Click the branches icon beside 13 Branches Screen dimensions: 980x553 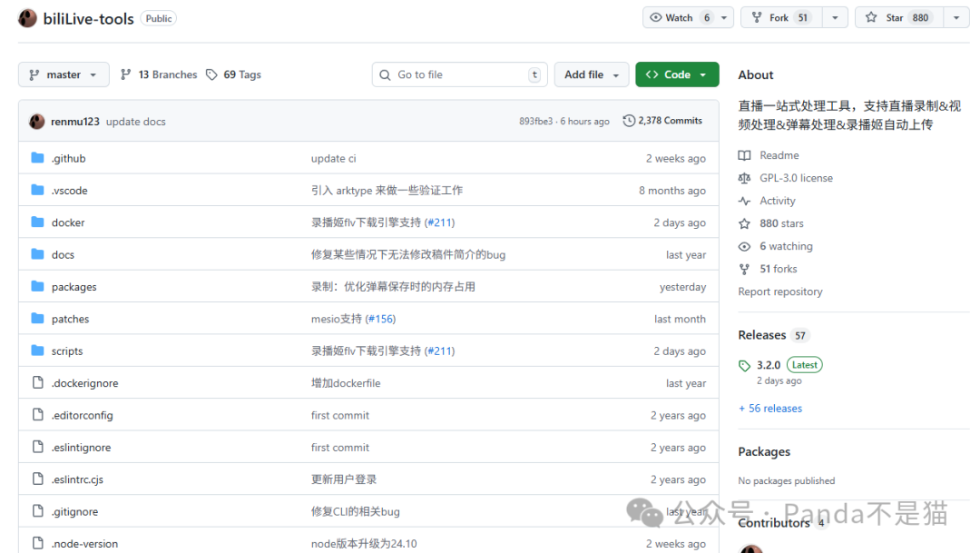[126, 74]
